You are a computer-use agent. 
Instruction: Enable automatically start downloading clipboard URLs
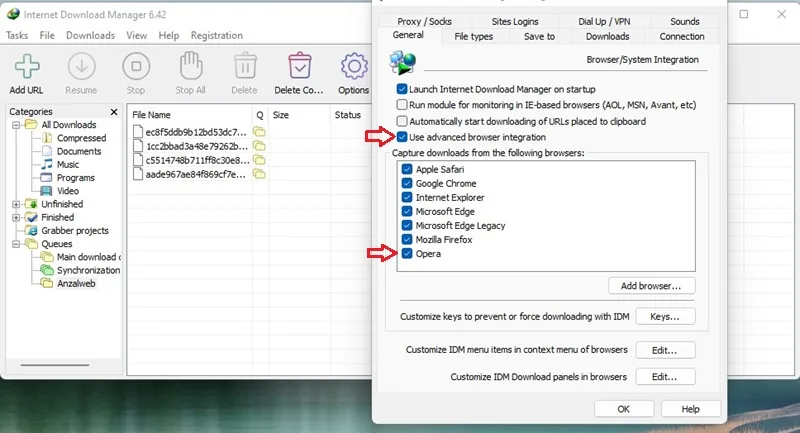pyautogui.click(x=402, y=121)
